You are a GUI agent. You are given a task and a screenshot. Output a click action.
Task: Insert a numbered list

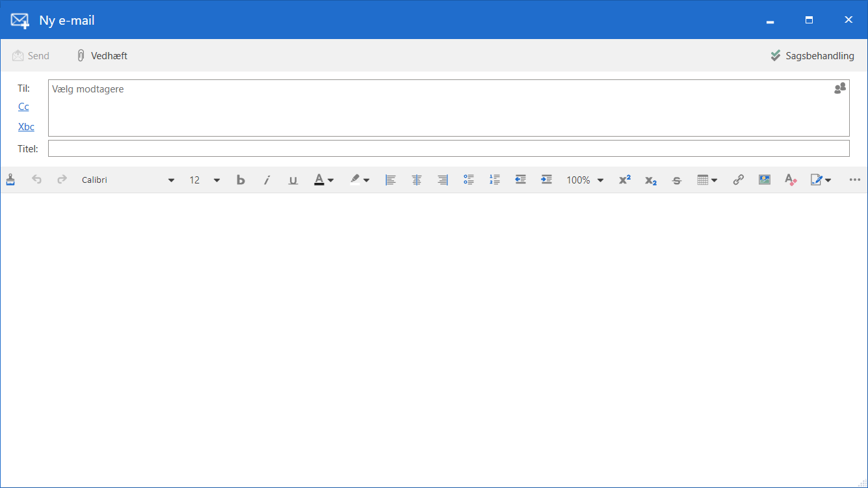click(495, 180)
